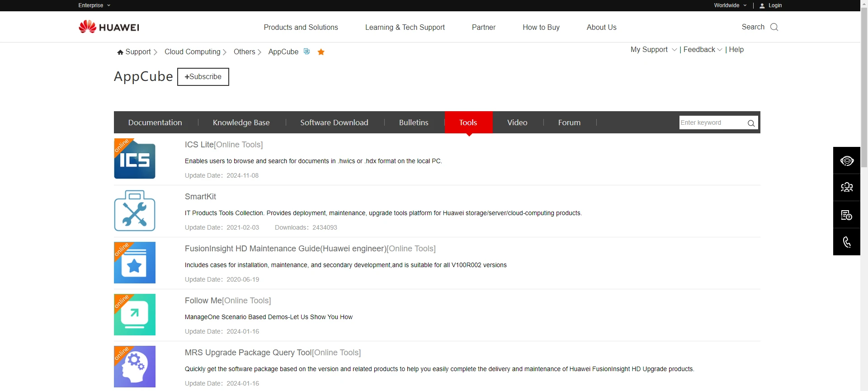Switch to the Software Download tab
This screenshot has height=391, width=868.
click(x=334, y=122)
